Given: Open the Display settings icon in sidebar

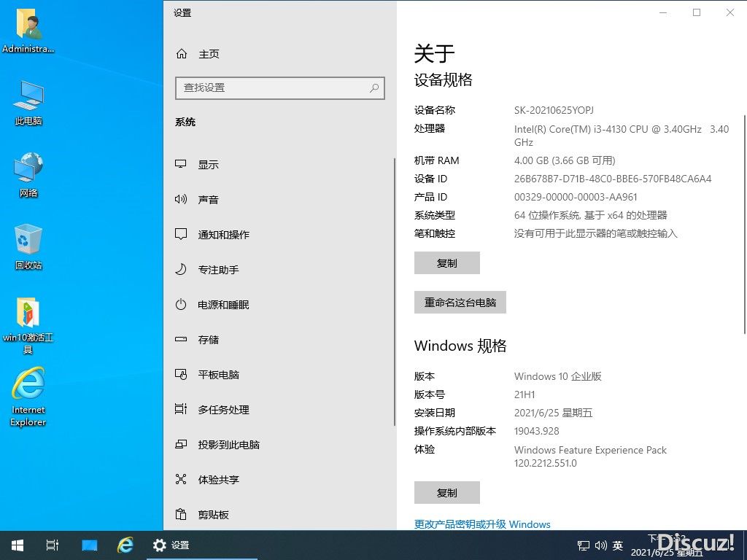Looking at the screenshot, I should click(x=181, y=165).
